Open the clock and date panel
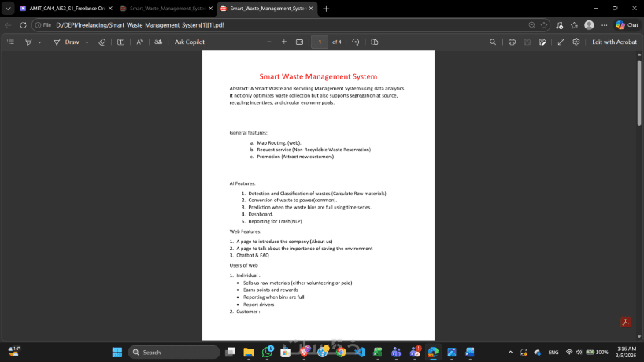This screenshot has width=644, height=362. pos(627,352)
